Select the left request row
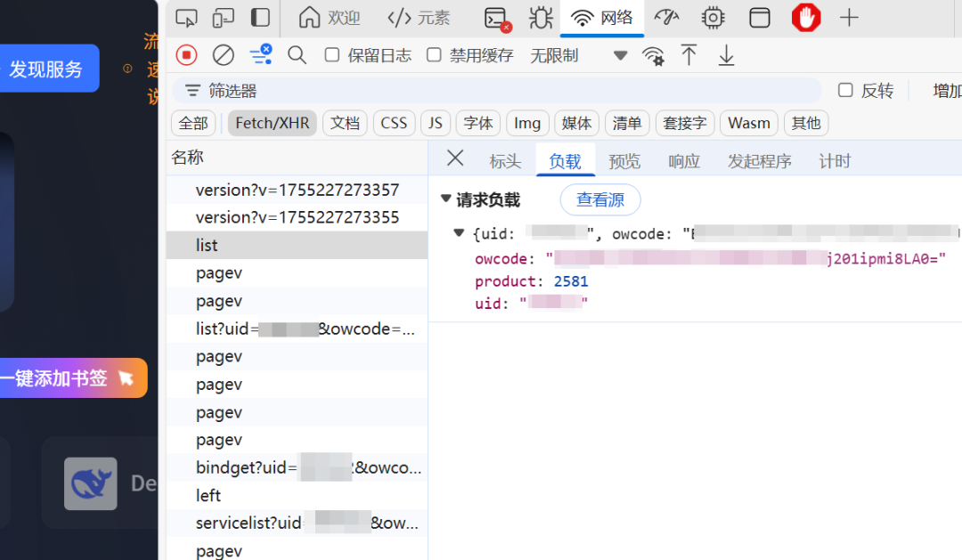Image resolution: width=962 pixels, height=560 pixels. tap(297, 496)
